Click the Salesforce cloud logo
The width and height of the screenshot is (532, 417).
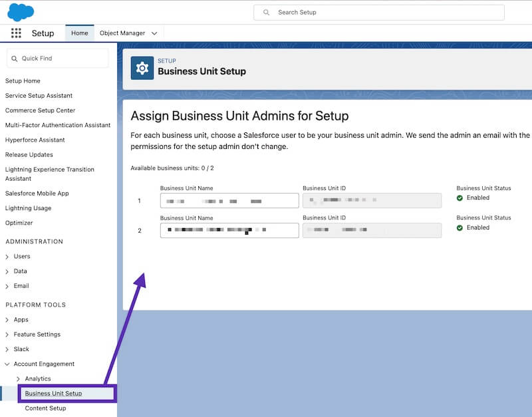pos(20,11)
